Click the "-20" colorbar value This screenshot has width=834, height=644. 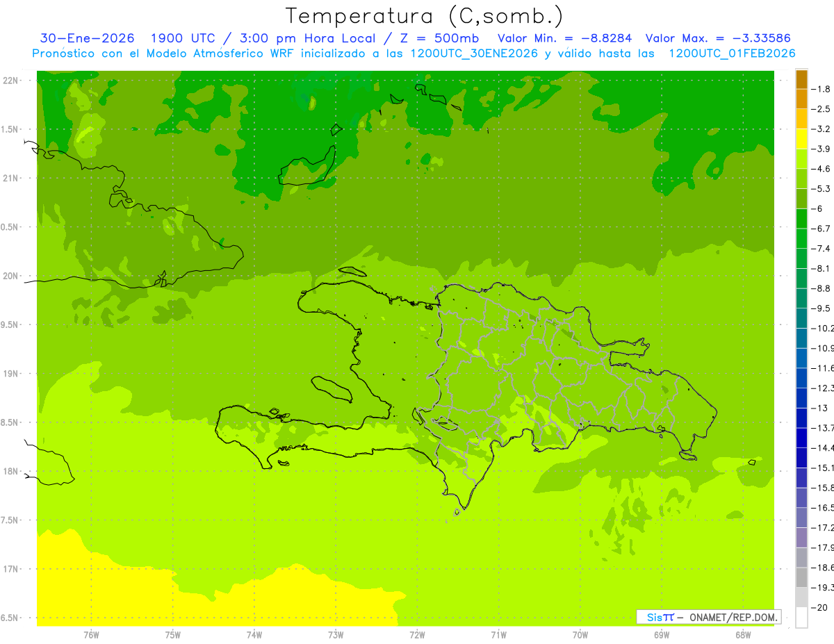(821, 608)
